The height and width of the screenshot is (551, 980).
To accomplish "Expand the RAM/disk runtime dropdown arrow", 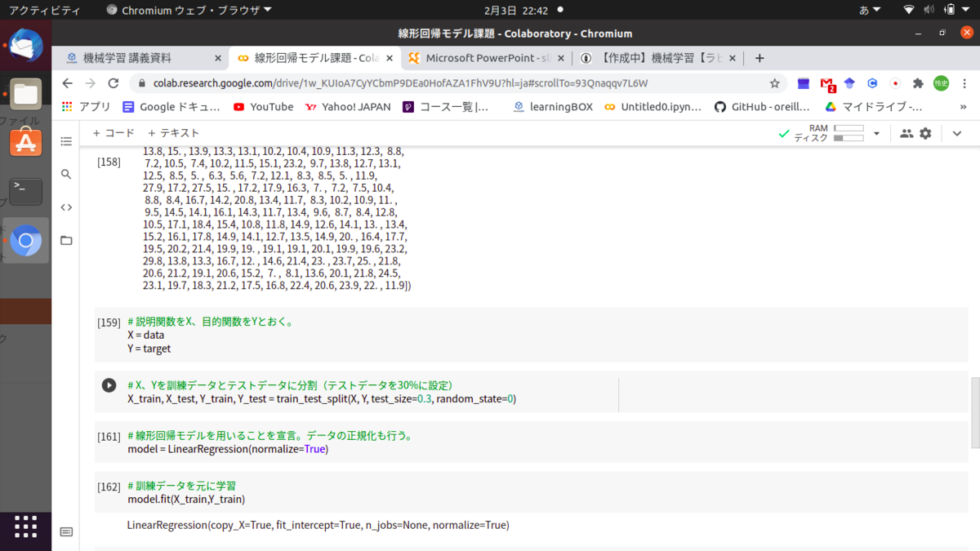I will tap(876, 133).
